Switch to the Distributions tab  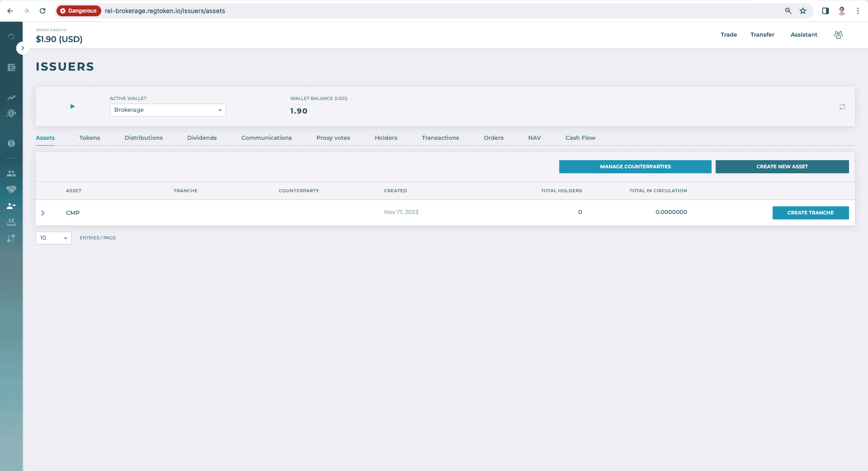click(x=144, y=138)
